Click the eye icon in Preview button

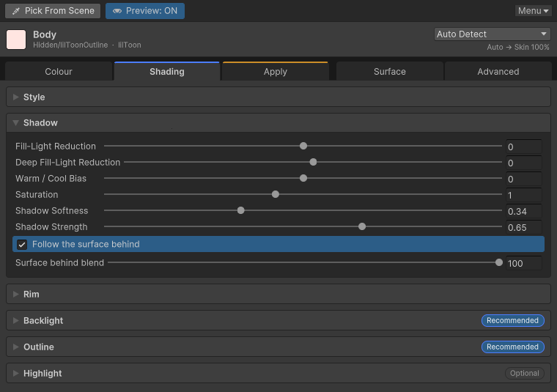[117, 11]
